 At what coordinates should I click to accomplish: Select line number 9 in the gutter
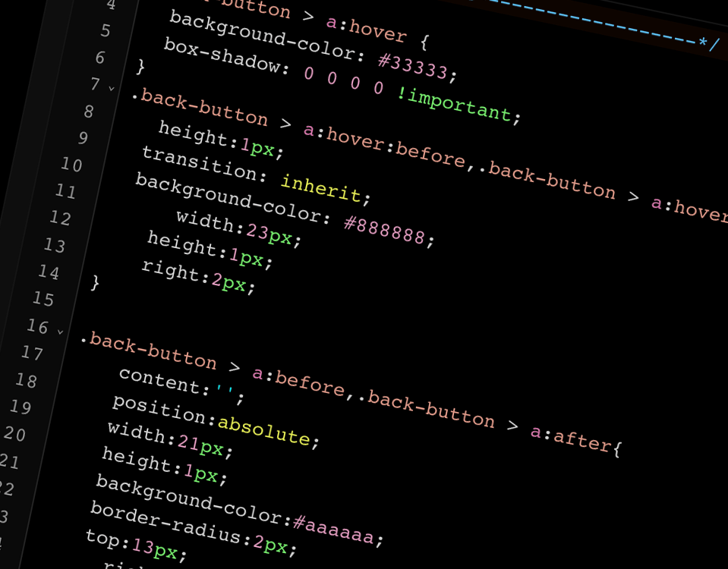pos(83,138)
